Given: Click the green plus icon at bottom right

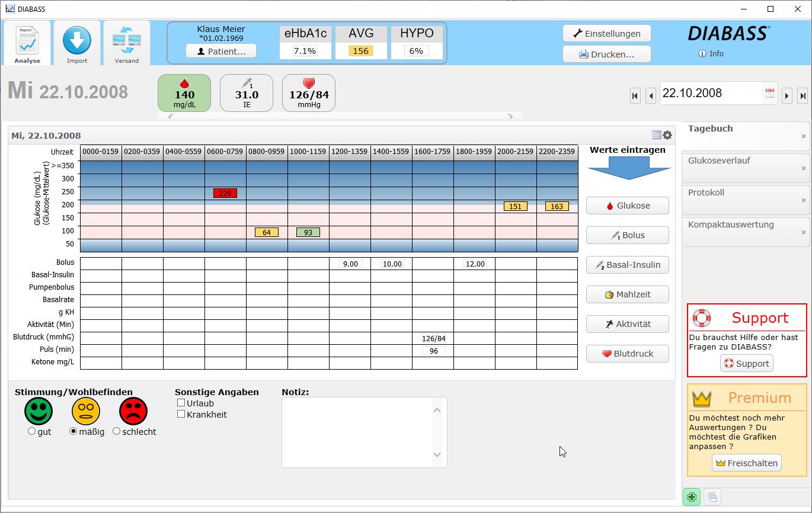Looking at the screenshot, I should point(691,497).
